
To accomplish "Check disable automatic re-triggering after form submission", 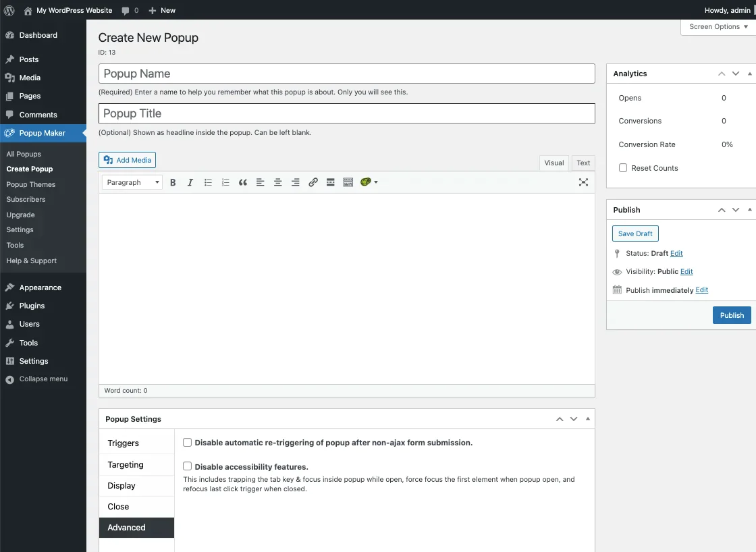I will pos(187,442).
